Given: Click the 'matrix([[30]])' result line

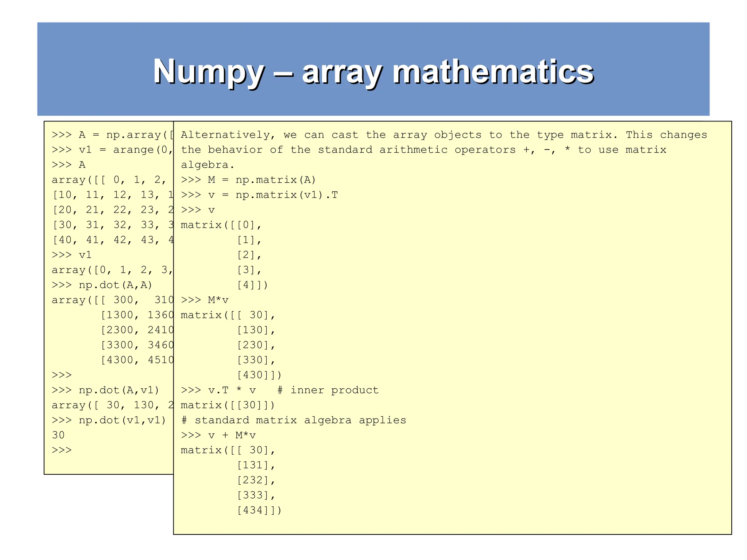Looking at the screenshot, I should (x=228, y=405).
